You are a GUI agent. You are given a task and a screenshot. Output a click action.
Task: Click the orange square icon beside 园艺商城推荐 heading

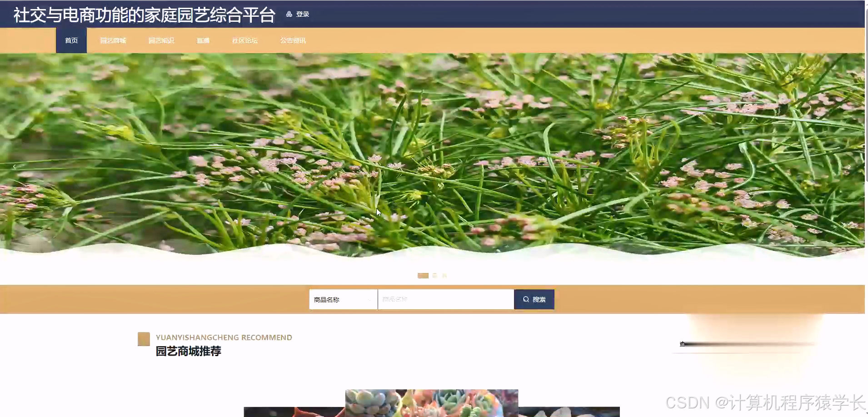click(x=144, y=339)
